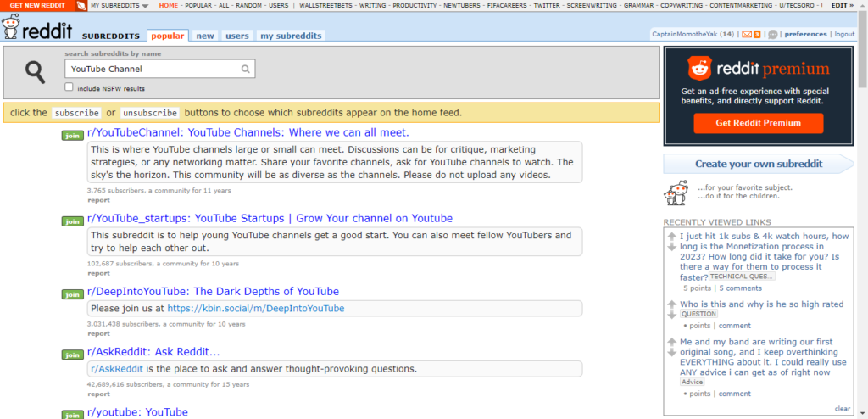Open r/YouTubeChannel title link
This screenshot has height=419, width=868.
click(x=248, y=133)
